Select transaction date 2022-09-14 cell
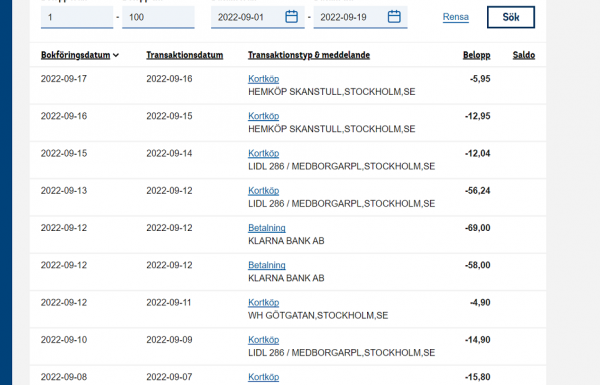Image resolution: width=600 pixels, height=385 pixels. (169, 153)
